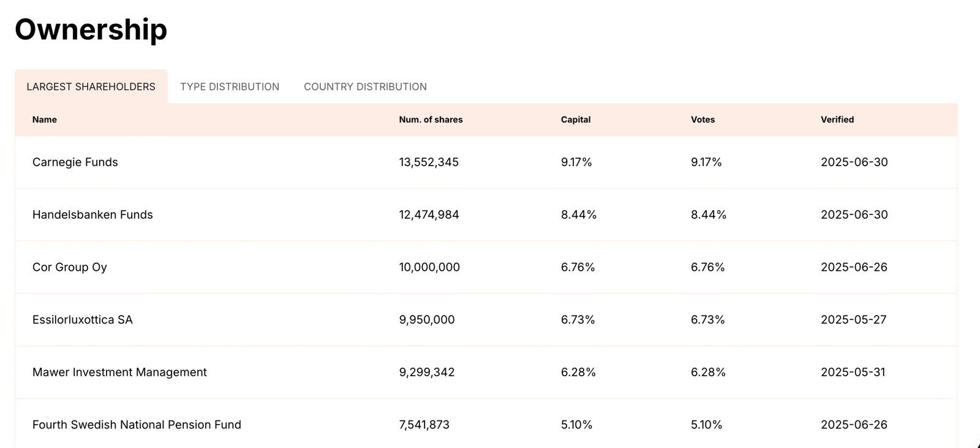Select the Mawer Investment Management name
Viewport: 980px width, 448px height.
point(119,372)
